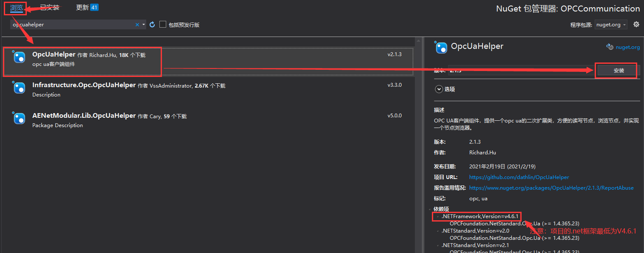Click the Infrastructure.Opc.OpcUaHelper package icon

click(20, 88)
